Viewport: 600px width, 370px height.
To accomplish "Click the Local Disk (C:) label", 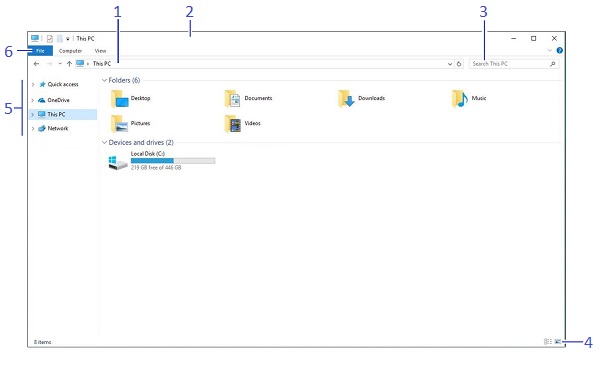I will coord(148,154).
